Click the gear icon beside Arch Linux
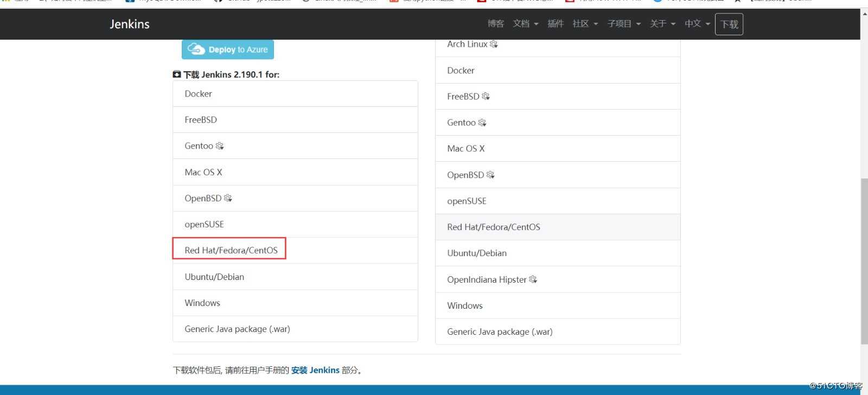This screenshot has height=395, width=868. pos(494,44)
